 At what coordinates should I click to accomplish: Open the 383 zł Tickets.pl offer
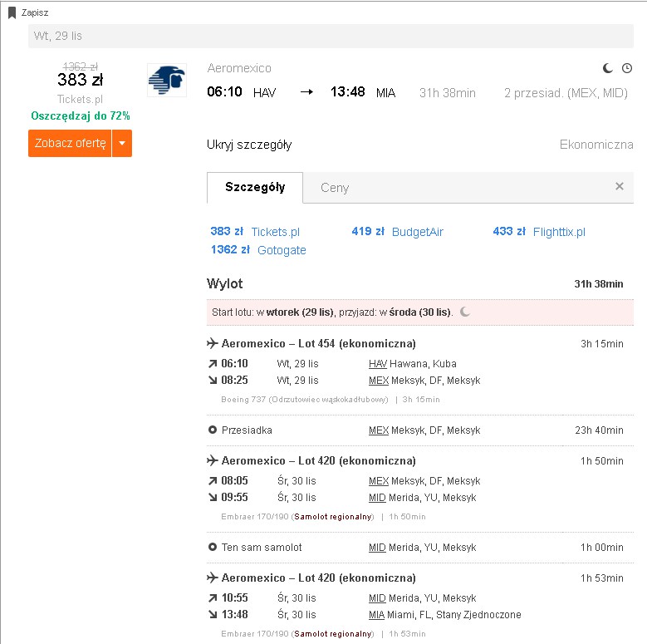pos(255,232)
